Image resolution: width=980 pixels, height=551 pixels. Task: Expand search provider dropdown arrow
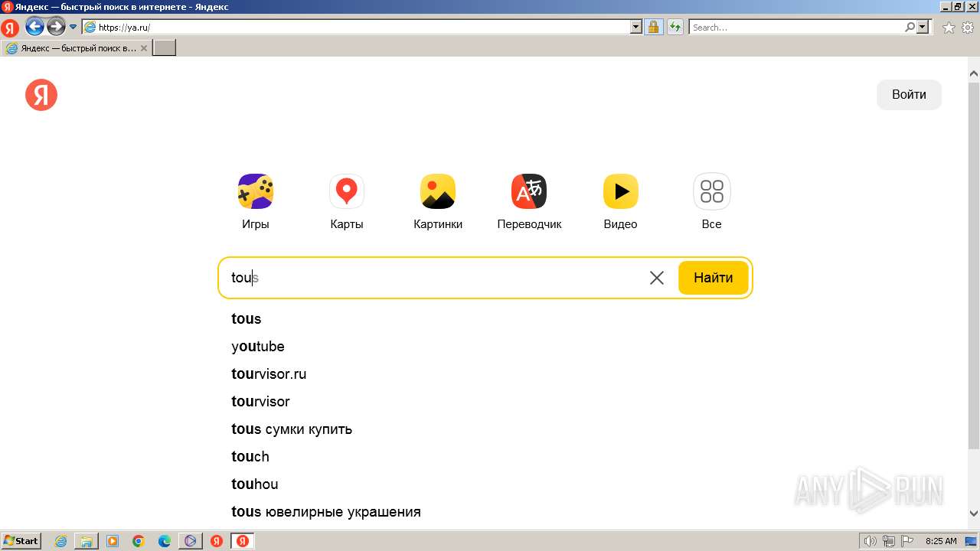pos(923,27)
